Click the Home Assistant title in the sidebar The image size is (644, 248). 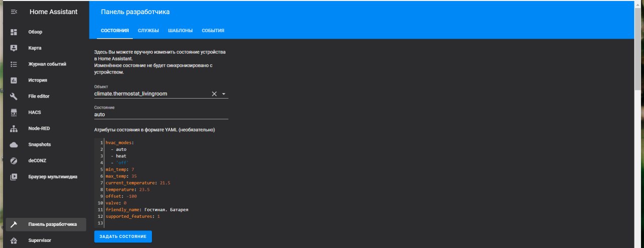tap(53, 12)
